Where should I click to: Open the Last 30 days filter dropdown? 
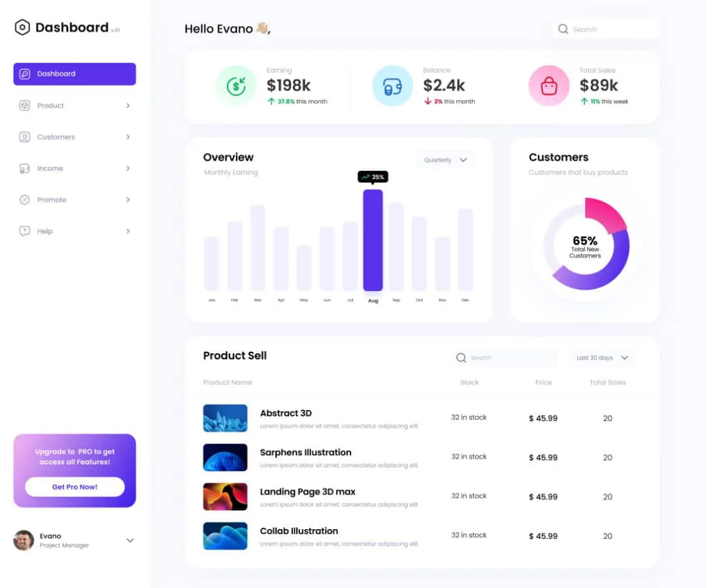coord(601,358)
